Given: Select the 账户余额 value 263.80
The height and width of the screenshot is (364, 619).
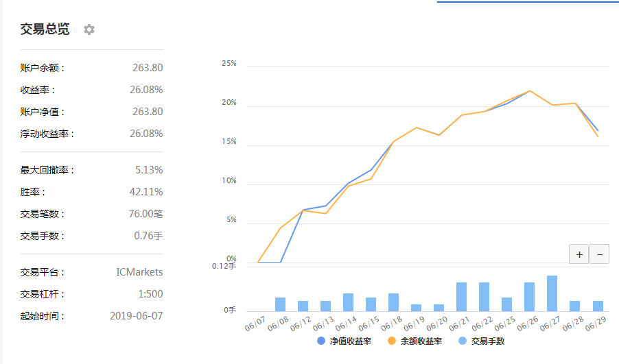Looking at the screenshot, I should [148, 68].
